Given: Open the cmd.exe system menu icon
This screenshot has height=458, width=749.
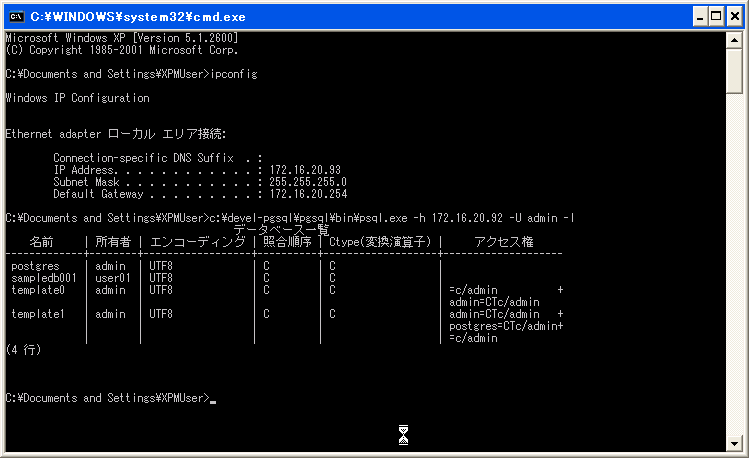Looking at the screenshot, I should [x=17, y=17].
